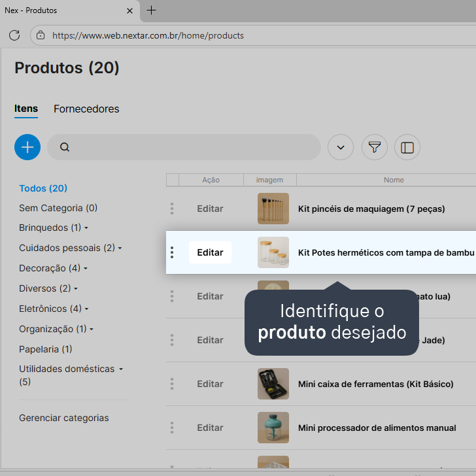Expand the Eletrônicos category
The image size is (476, 476).
86,309
